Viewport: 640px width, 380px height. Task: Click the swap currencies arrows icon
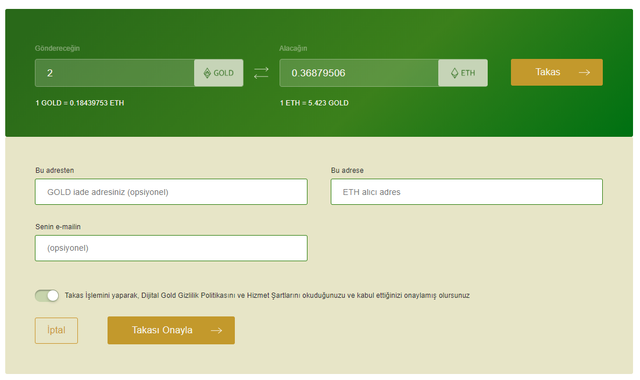[x=261, y=73]
